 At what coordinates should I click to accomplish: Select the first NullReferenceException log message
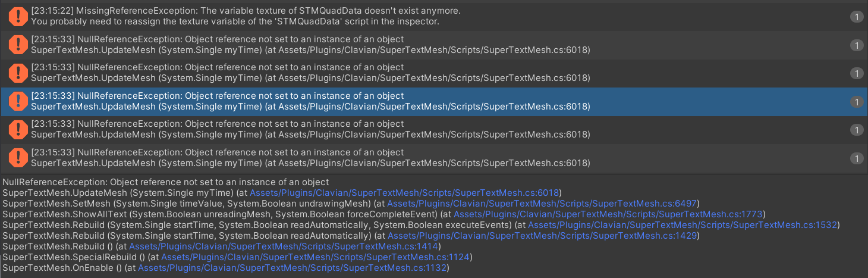tap(309, 45)
